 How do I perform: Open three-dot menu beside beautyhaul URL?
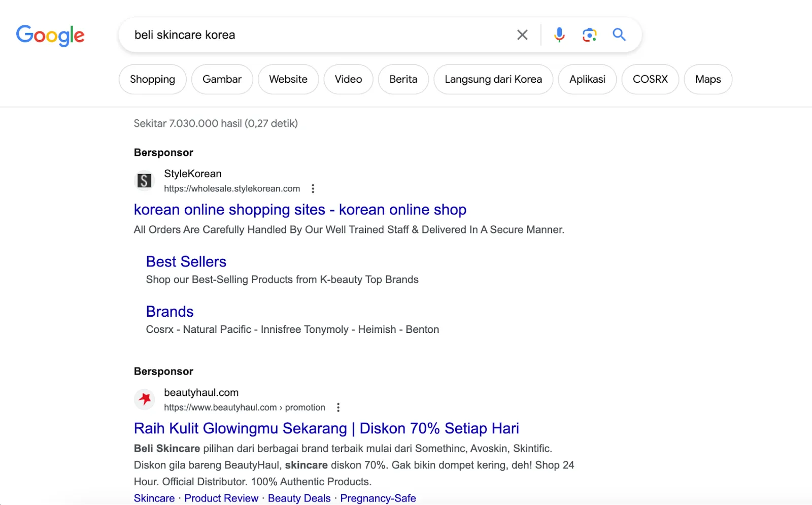(339, 408)
